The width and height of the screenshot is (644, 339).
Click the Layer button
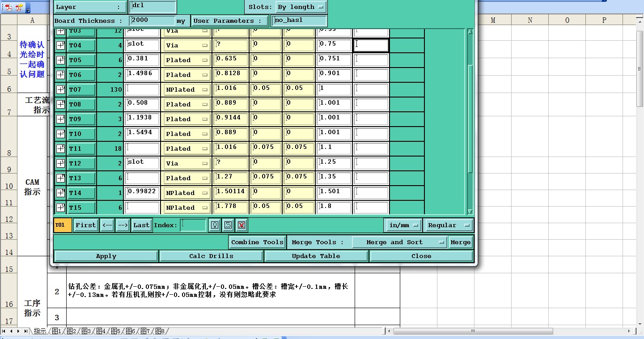tap(90, 7)
